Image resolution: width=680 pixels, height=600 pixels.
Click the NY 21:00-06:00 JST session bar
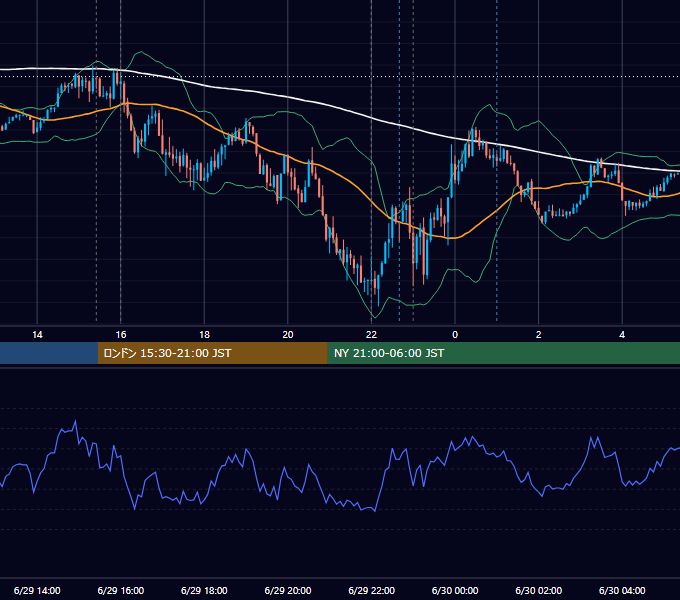coord(503,353)
